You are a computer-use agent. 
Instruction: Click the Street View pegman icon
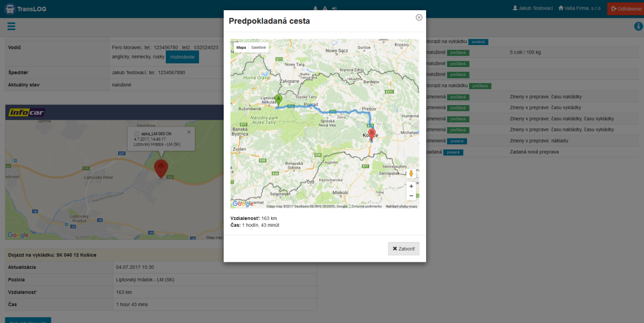point(411,173)
